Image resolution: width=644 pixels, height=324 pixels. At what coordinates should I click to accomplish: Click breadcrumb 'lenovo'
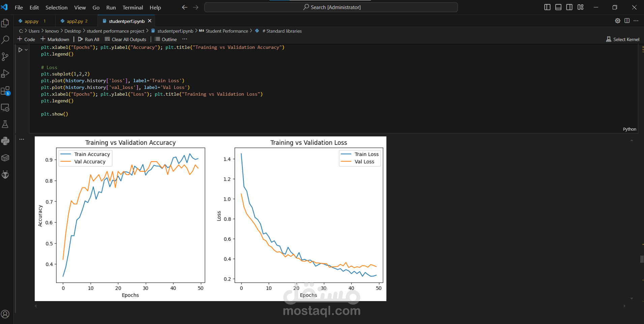tap(52, 31)
